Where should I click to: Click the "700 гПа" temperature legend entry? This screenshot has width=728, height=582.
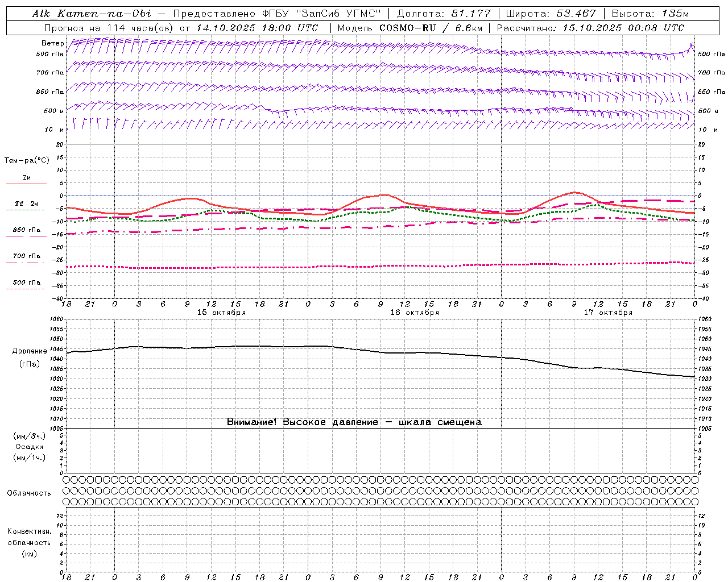tap(27, 256)
